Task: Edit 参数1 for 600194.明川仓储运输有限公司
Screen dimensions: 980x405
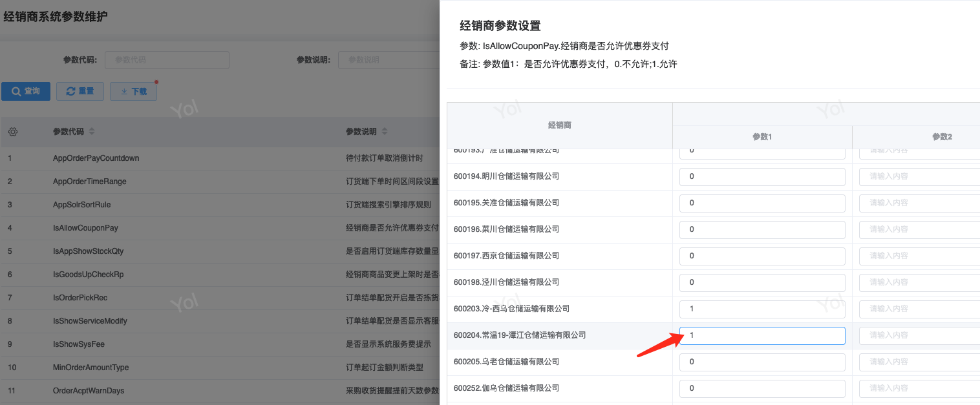Action: [762, 176]
